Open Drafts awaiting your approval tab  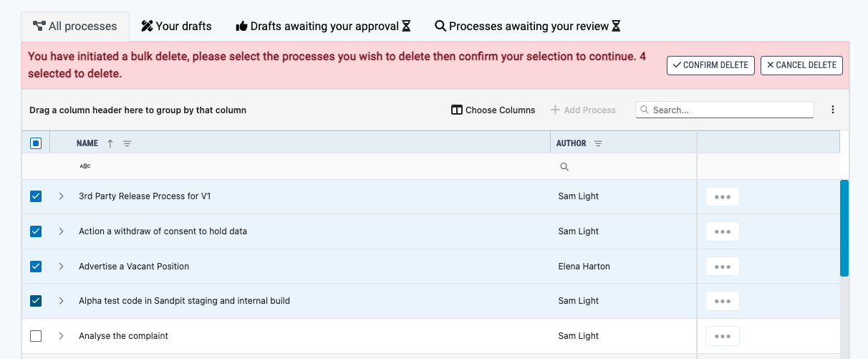click(324, 27)
